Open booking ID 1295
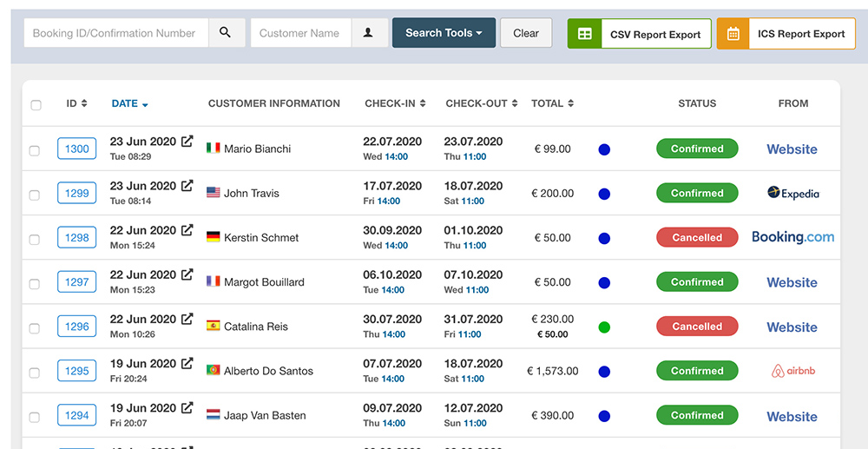 tap(77, 370)
